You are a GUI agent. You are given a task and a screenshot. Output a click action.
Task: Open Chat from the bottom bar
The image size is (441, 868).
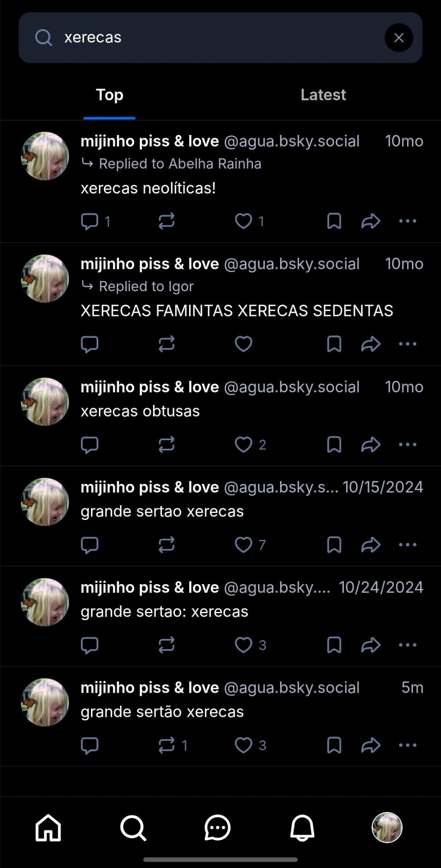click(217, 828)
